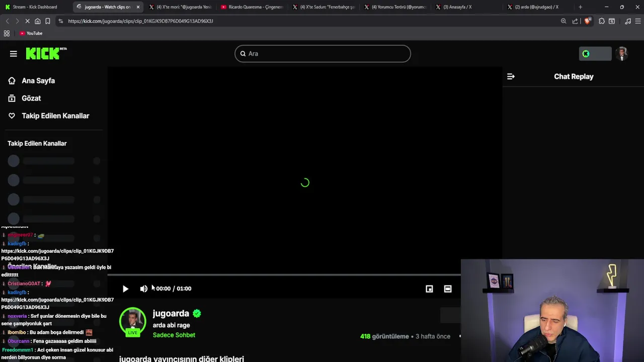Share this page from the address bar
This screenshot has height=362, width=644.
point(575,21)
